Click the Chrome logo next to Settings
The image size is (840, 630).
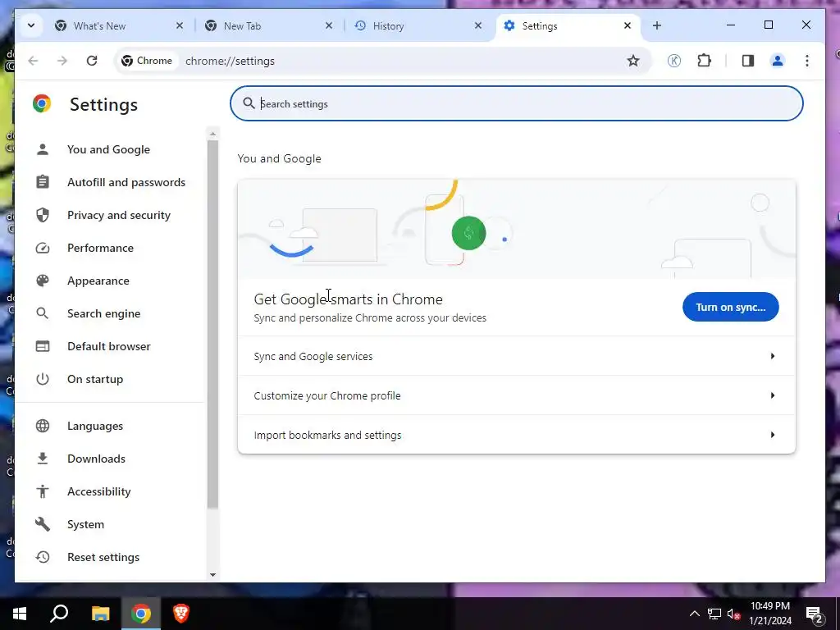42,103
